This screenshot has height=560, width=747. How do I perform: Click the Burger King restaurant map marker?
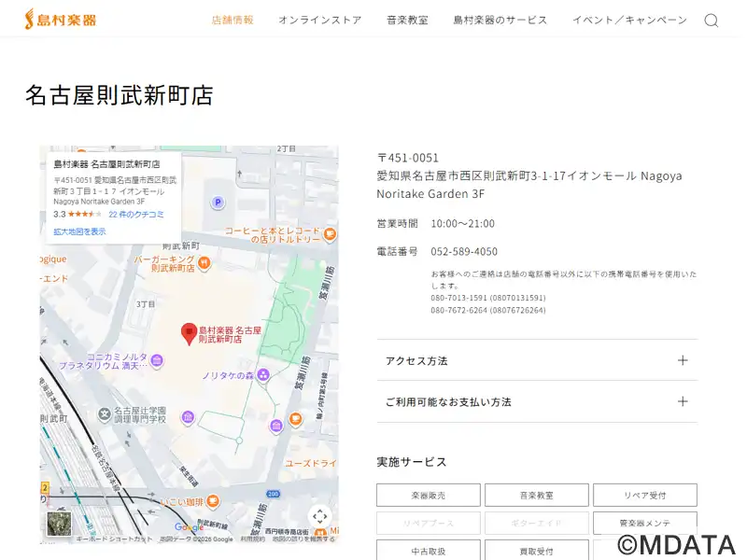204,263
